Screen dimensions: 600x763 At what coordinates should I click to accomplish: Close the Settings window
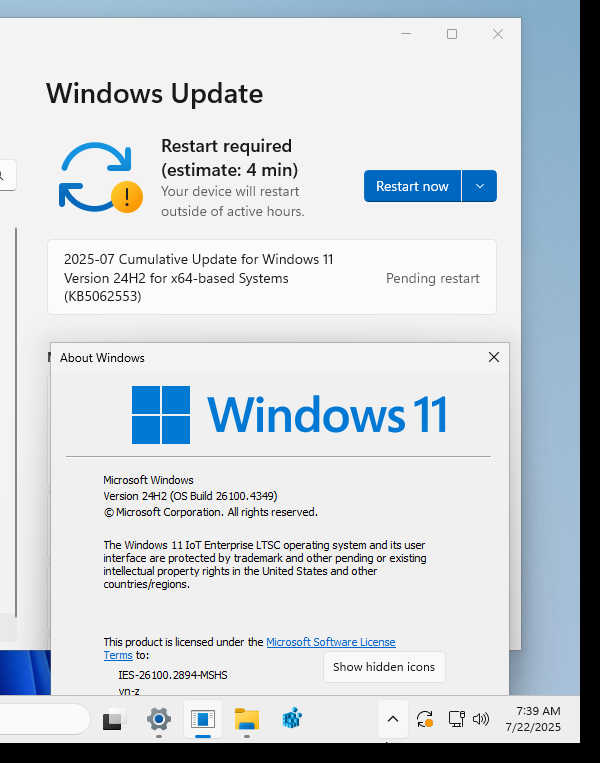click(x=497, y=34)
